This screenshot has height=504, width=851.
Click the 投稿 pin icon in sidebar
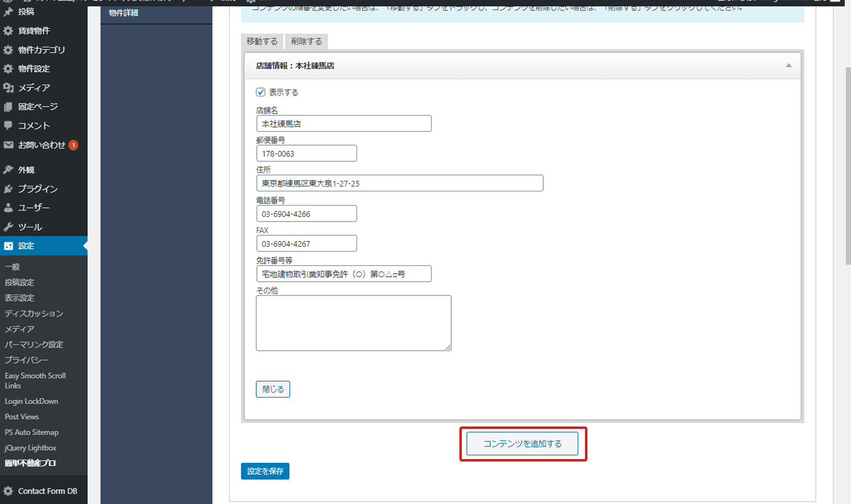click(x=8, y=12)
